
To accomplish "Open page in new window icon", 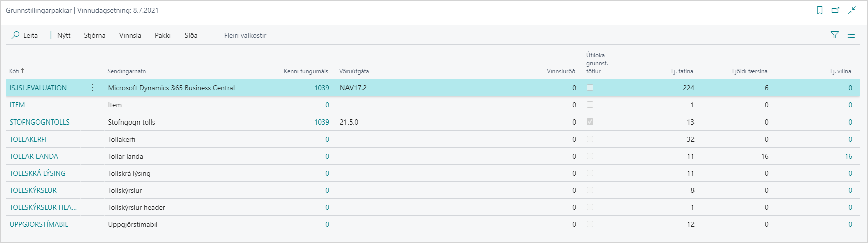I will [835, 10].
